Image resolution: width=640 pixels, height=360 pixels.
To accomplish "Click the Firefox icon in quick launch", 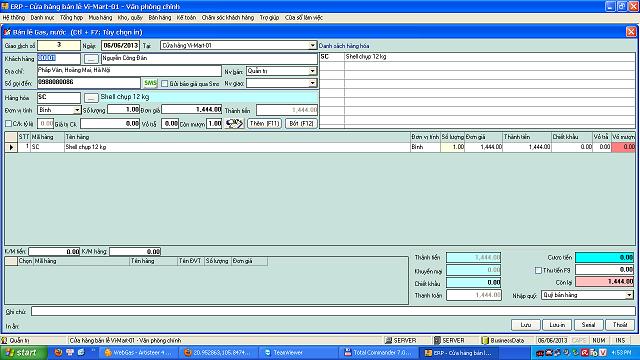I will point(58,352).
